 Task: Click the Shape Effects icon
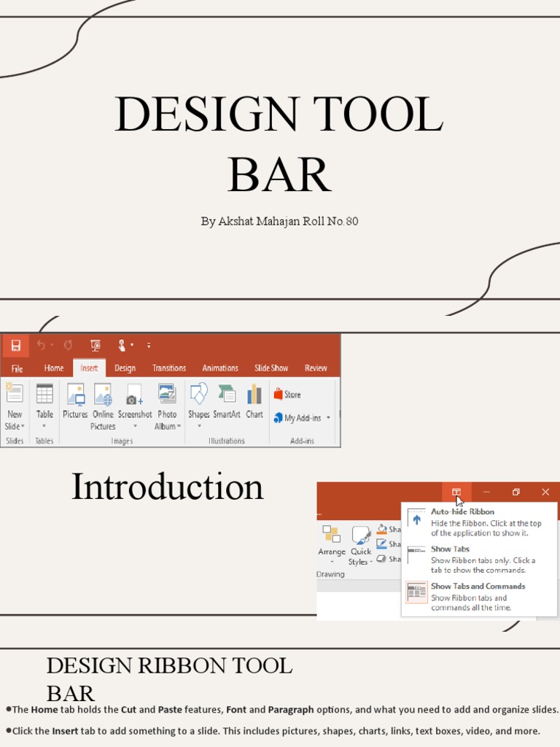pyautogui.click(x=381, y=559)
